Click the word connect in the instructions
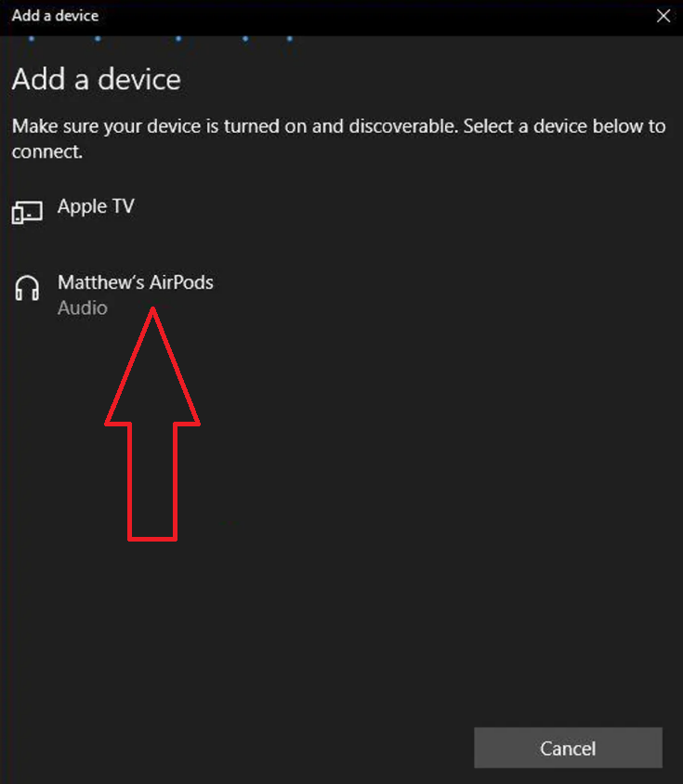Image resolution: width=683 pixels, height=784 pixels. tap(46, 151)
